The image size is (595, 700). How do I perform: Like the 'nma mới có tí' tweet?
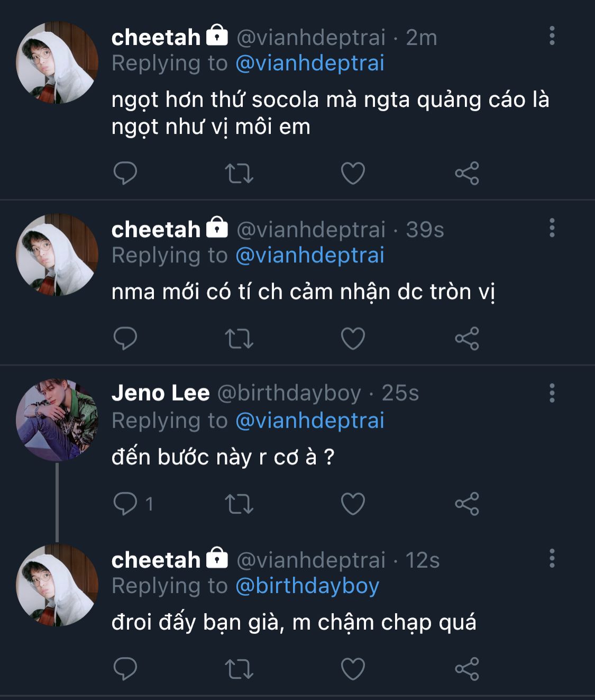pyautogui.click(x=353, y=339)
